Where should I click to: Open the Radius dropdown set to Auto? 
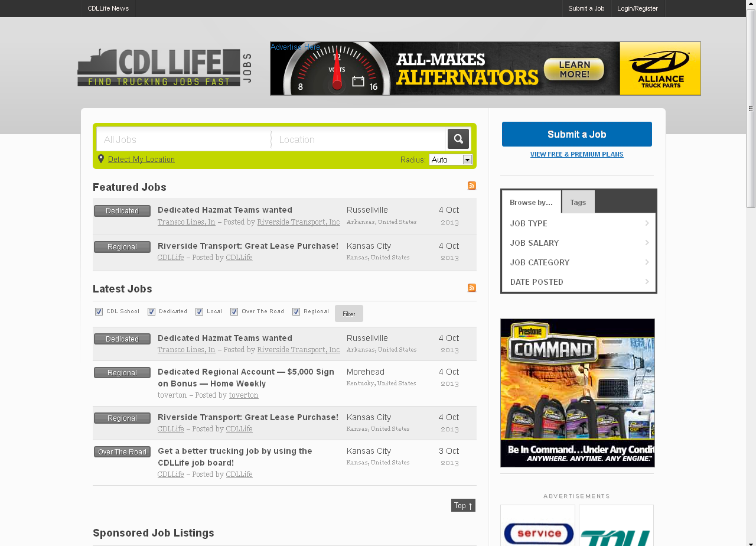[x=451, y=160]
